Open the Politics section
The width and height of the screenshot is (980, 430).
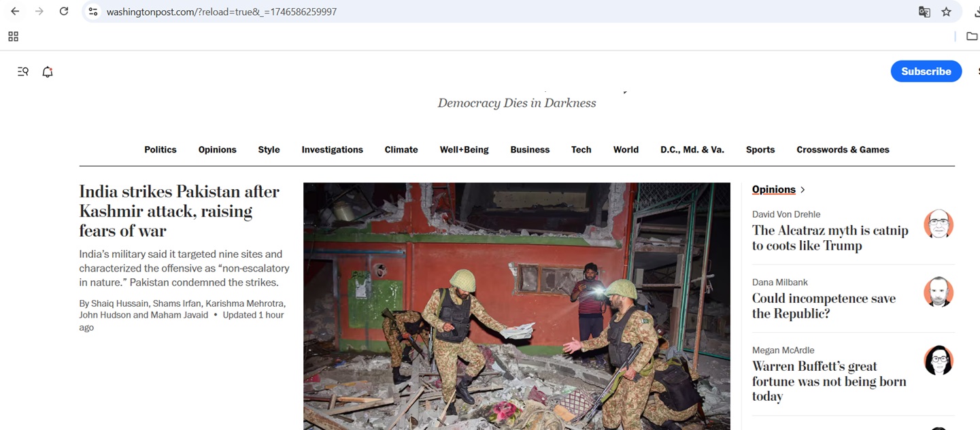[x=160, y=150]
